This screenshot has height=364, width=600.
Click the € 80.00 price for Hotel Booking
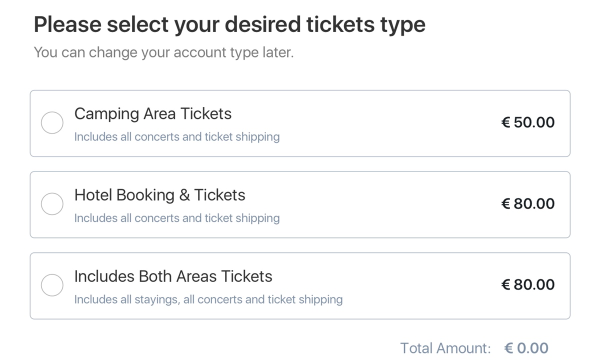click(528, 204)
